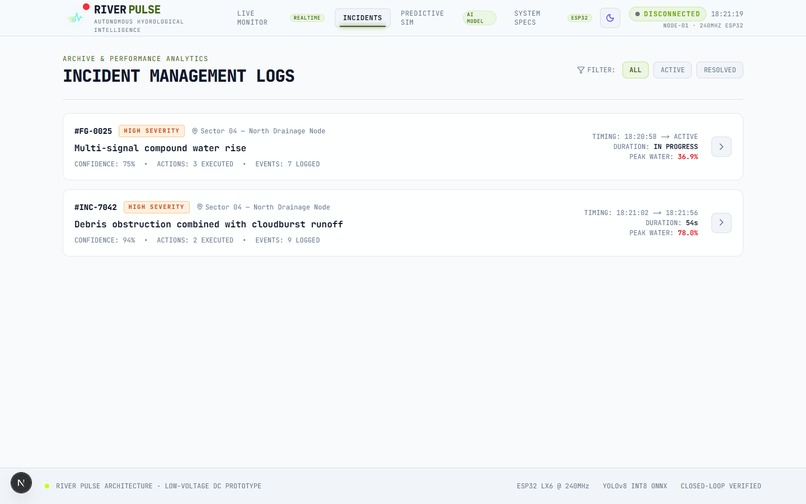This screenshot has width=806, height=504.
Task: Click the ESP32 badge in the navigation
Action: (579, 18)
